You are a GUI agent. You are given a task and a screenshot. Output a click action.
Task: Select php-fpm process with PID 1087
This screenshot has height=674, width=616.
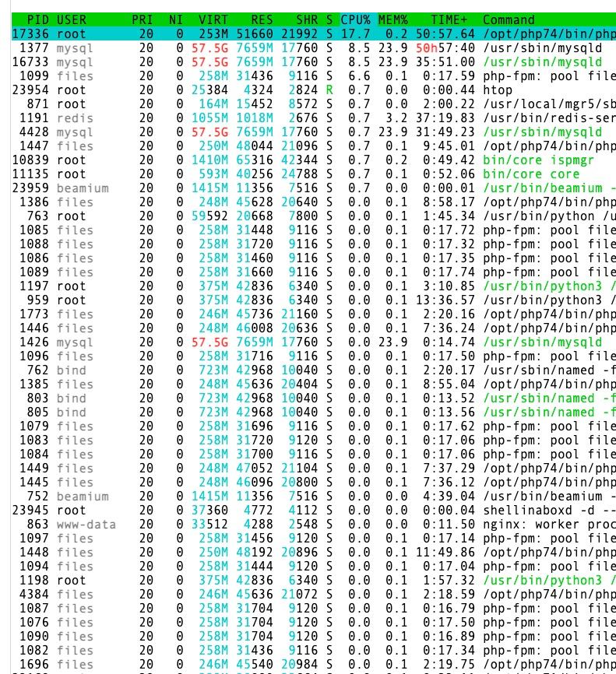coord(314,608)
